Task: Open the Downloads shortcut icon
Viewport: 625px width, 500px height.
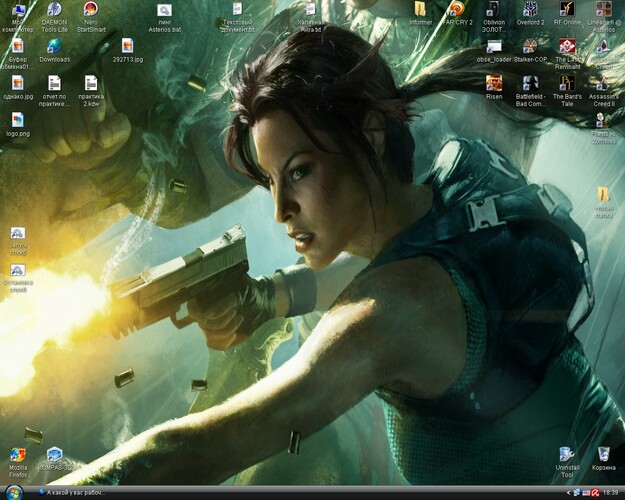Action: pyautogui.click(x=54, y=46)
